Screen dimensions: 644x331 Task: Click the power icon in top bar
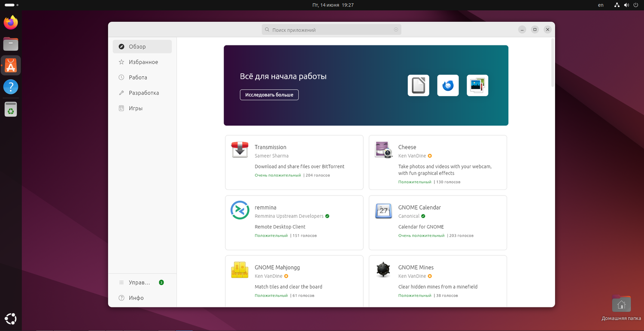(636, 5)
